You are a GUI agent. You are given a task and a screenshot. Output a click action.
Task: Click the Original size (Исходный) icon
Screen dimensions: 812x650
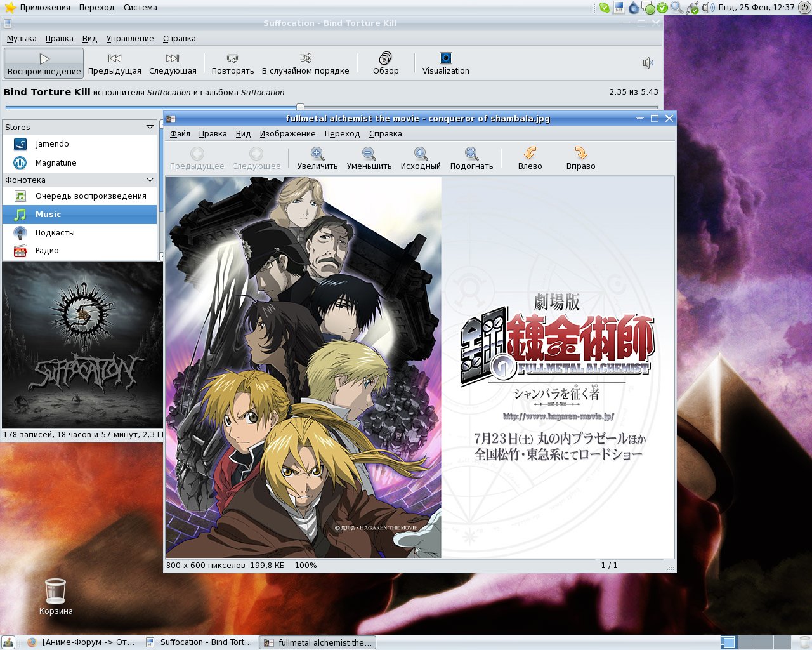click(x=420, y=154)
